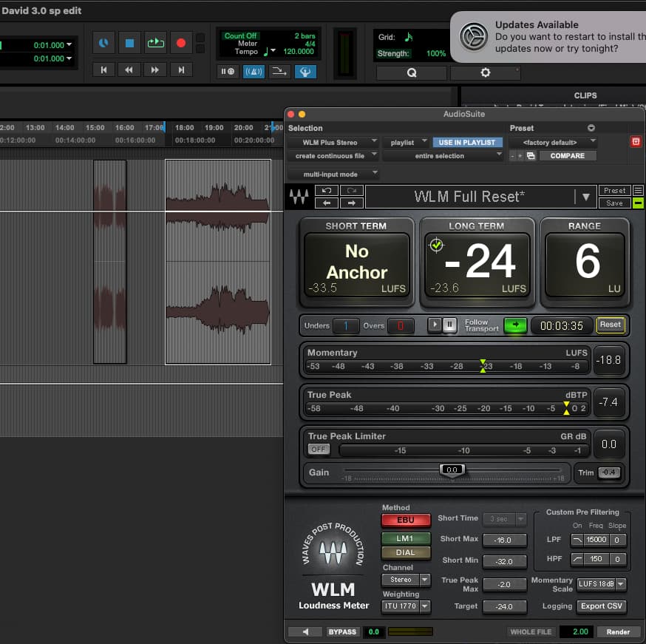Open grid settings gear icon

485,72
